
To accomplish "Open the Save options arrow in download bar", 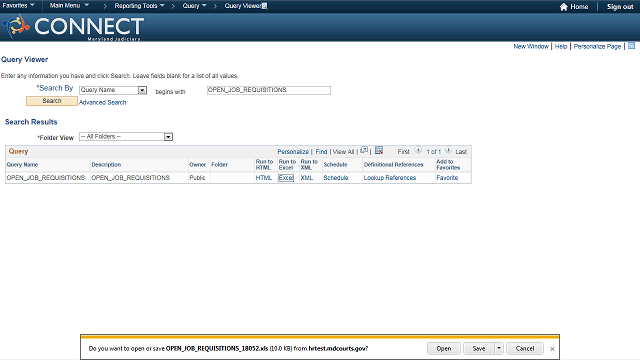I will [x=499, y=348].
